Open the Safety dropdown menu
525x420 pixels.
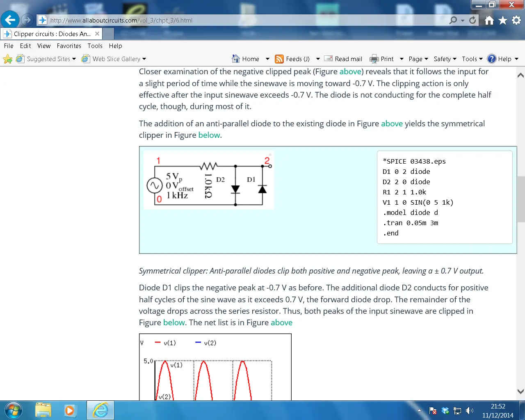tap(445, 59)
